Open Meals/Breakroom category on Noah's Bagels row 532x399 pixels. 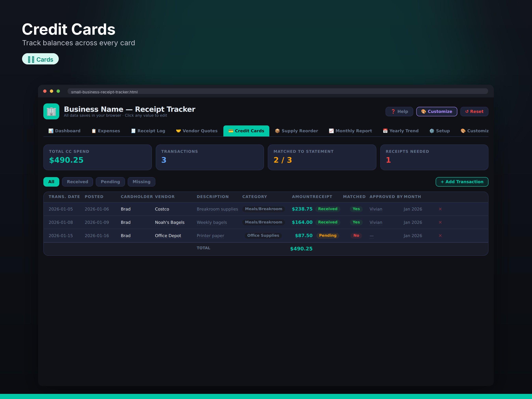click(264, 222)
